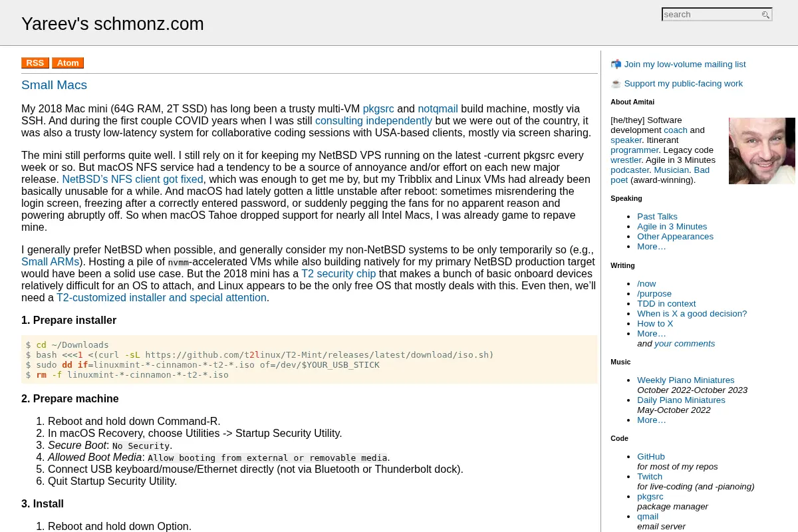This screenshot has width=798, height=532.
Task: Open the /purpose writing link
Action: tap(654, 294)
